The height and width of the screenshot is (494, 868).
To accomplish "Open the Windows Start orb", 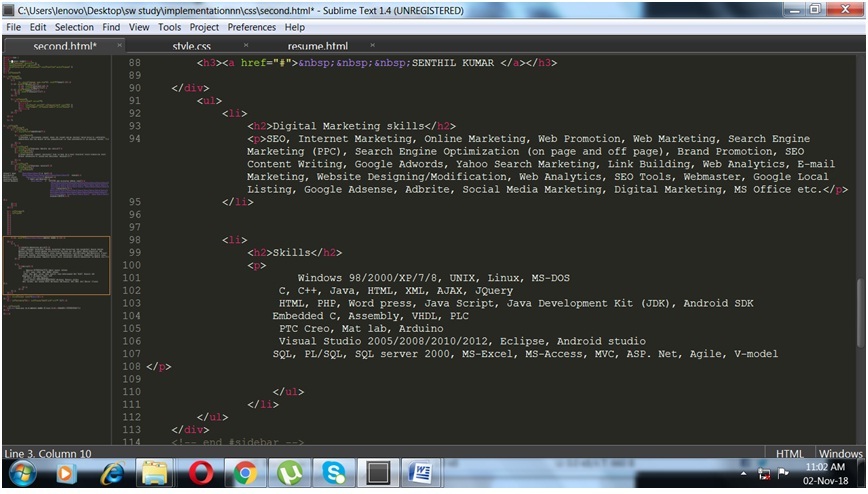I will [x=23, y=474].
